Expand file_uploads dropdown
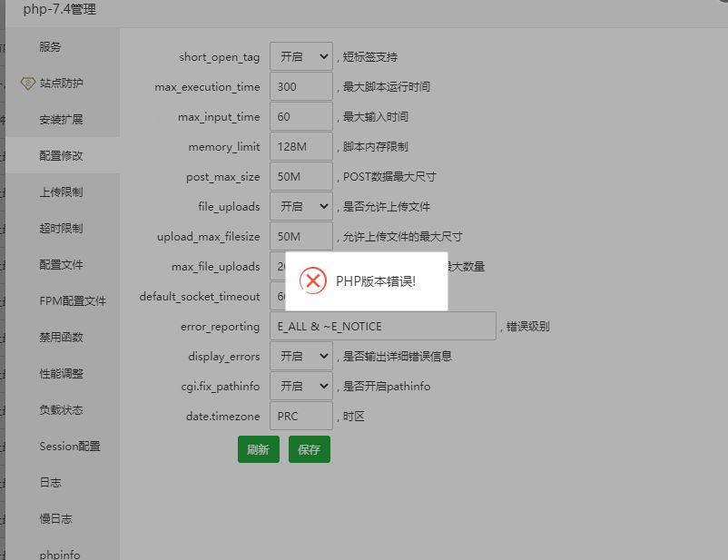This screenshot has height=560, width=728. pos(301,206)
